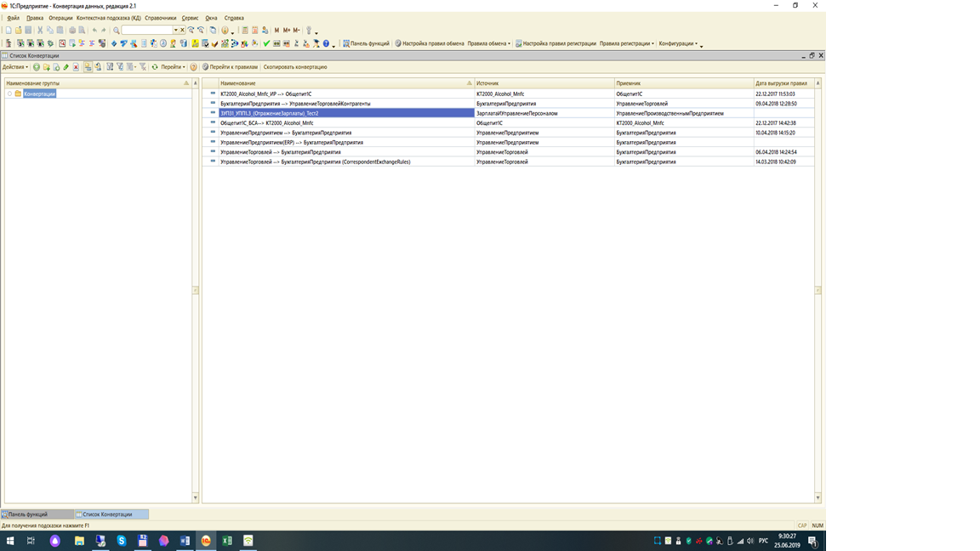
Task: Select row KT2000_Alcohol_Mnfc_ИР --> ОбщепитIC
Action: [508, 94]
